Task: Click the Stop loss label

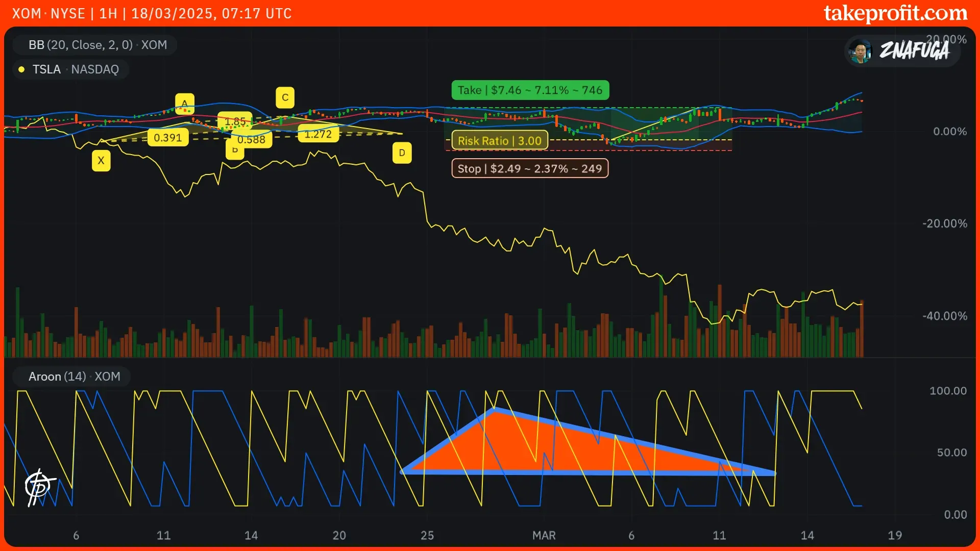Action: click(529, 169)
